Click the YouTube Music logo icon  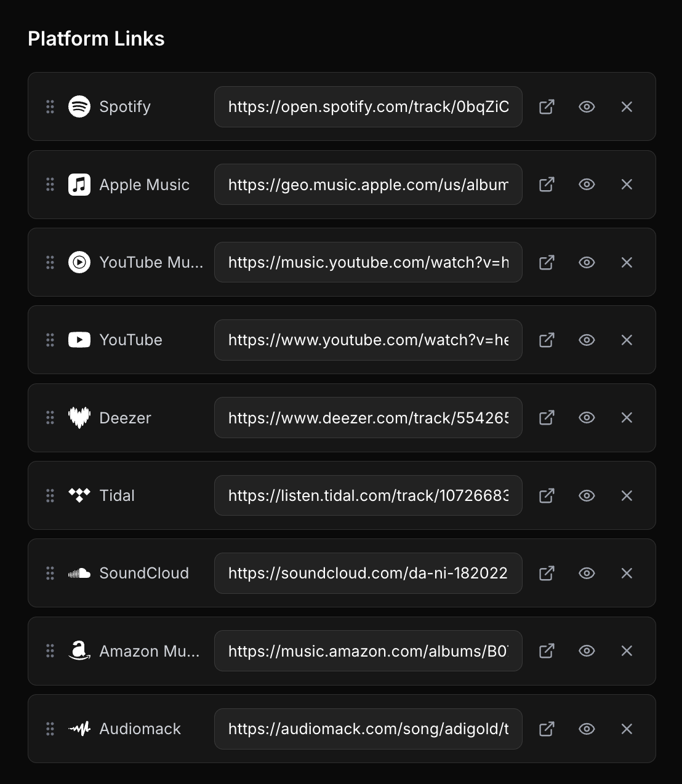(79, 262)
